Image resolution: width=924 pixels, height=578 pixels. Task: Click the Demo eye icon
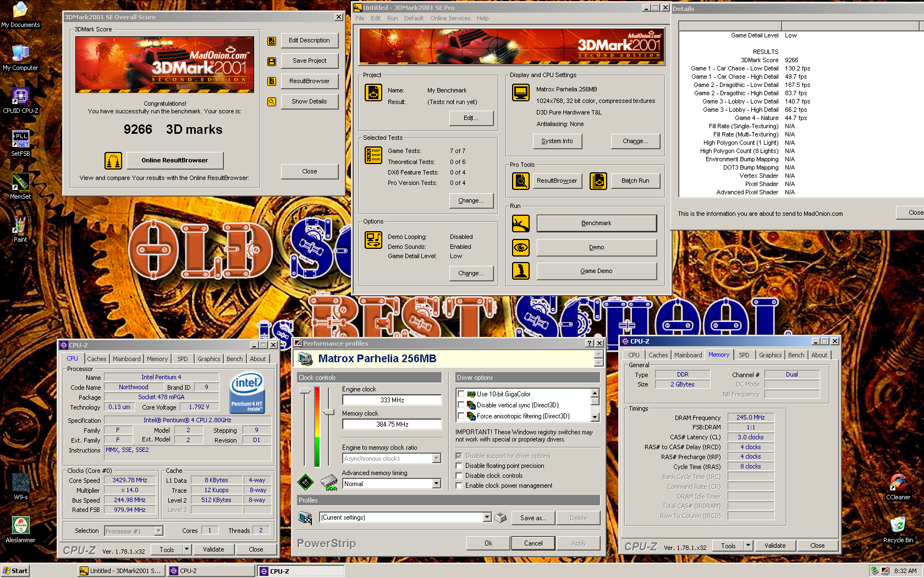pyautogui.click(x=521, y=248)
